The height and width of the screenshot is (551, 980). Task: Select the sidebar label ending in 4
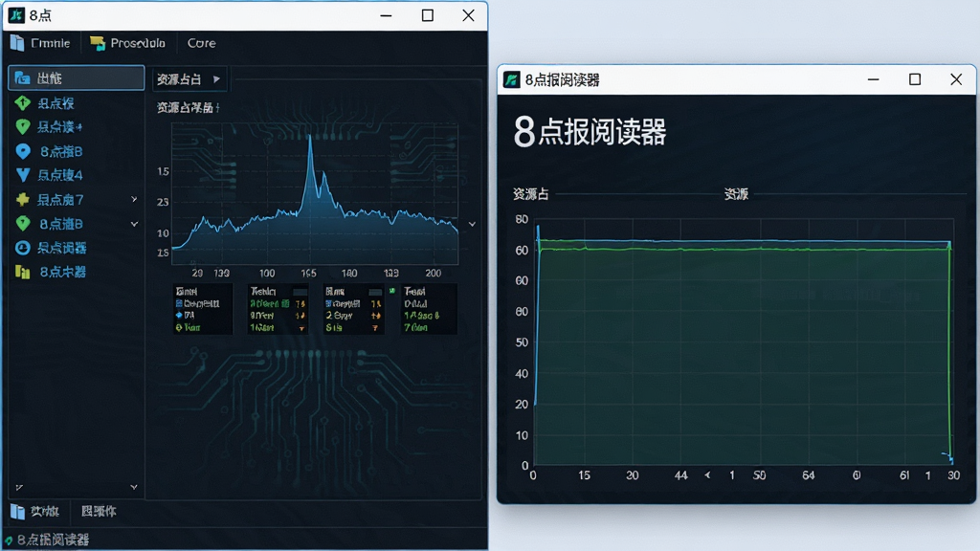[60, 175]
